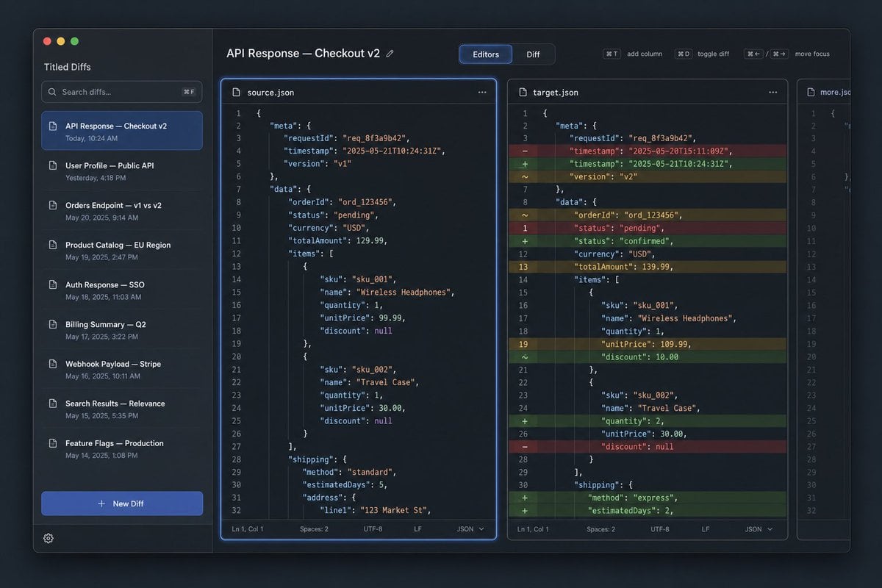882x588 pixels.
Task: Click the changed "totalAmount": 139.99 line
Action: (x=647, y=267)
